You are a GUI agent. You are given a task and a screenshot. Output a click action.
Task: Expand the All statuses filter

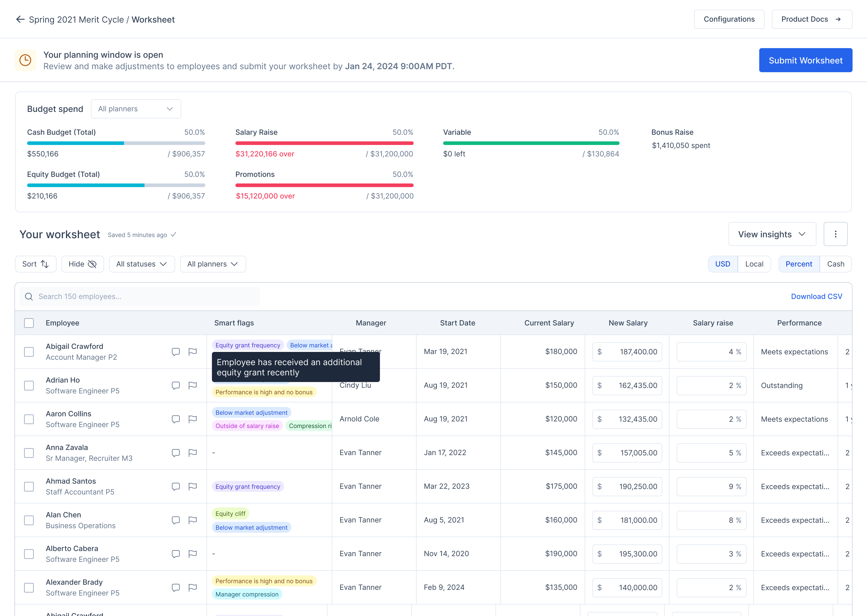pos(141,264)
